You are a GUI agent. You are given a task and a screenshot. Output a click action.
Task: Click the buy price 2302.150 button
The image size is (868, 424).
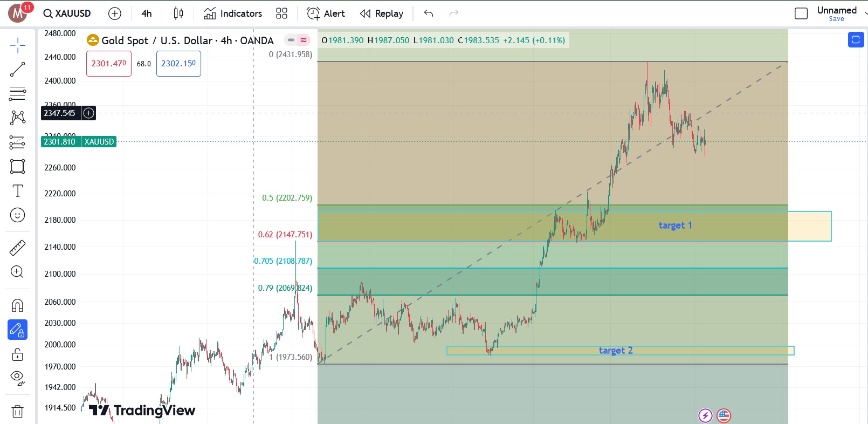[178, 64]
